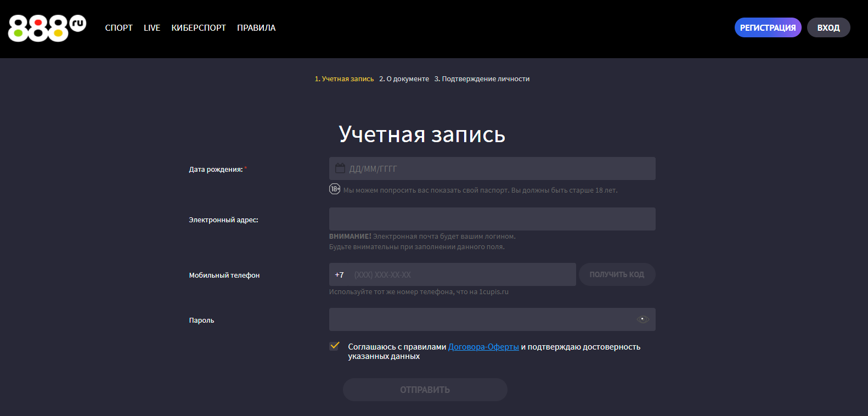Toggle password visibility eye icon

(642, 319)
